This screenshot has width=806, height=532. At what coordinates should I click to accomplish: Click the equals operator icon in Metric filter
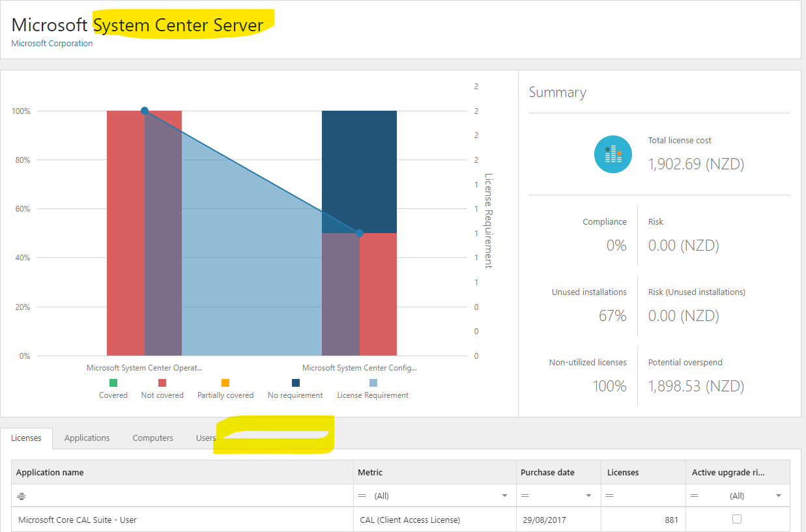tap(363, 496)
